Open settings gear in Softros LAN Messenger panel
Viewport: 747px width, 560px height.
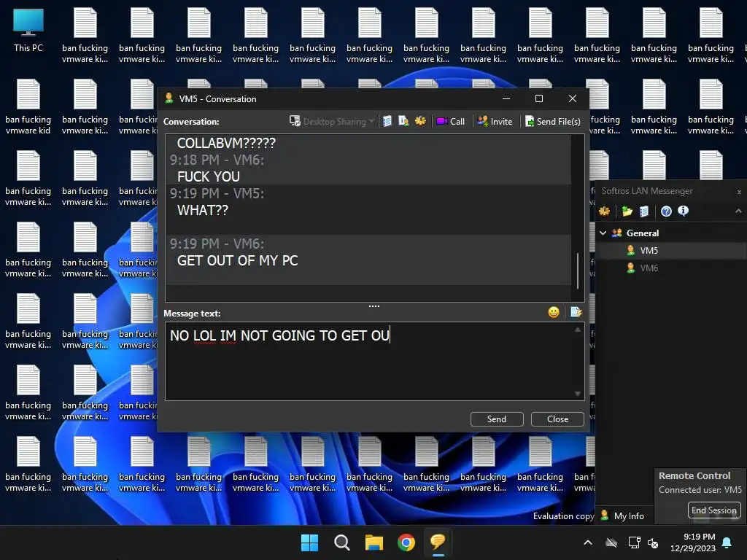coord(605,211)
